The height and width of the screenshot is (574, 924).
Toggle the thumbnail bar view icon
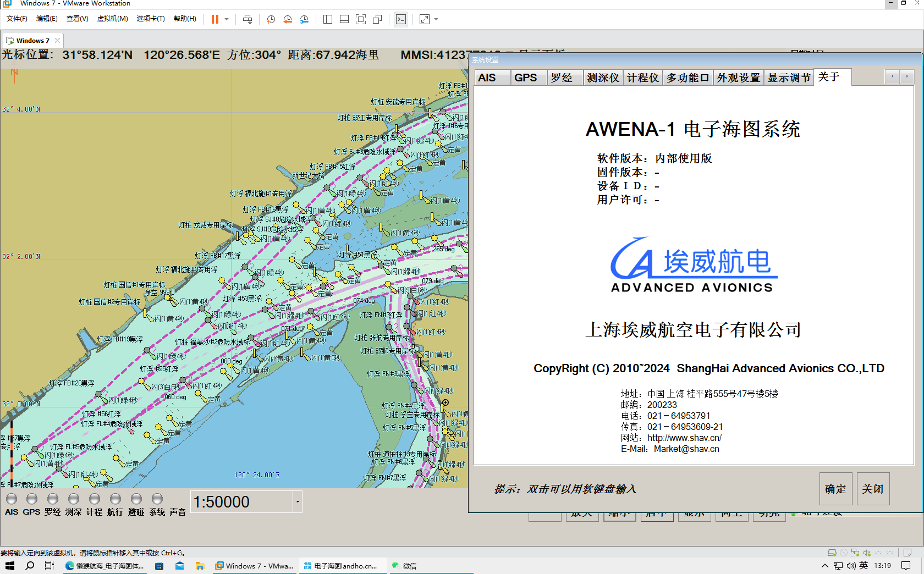point(344,19)
